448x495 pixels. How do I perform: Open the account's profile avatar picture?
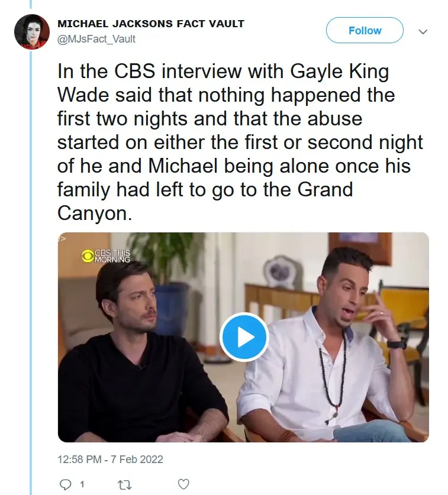point(31,31)
